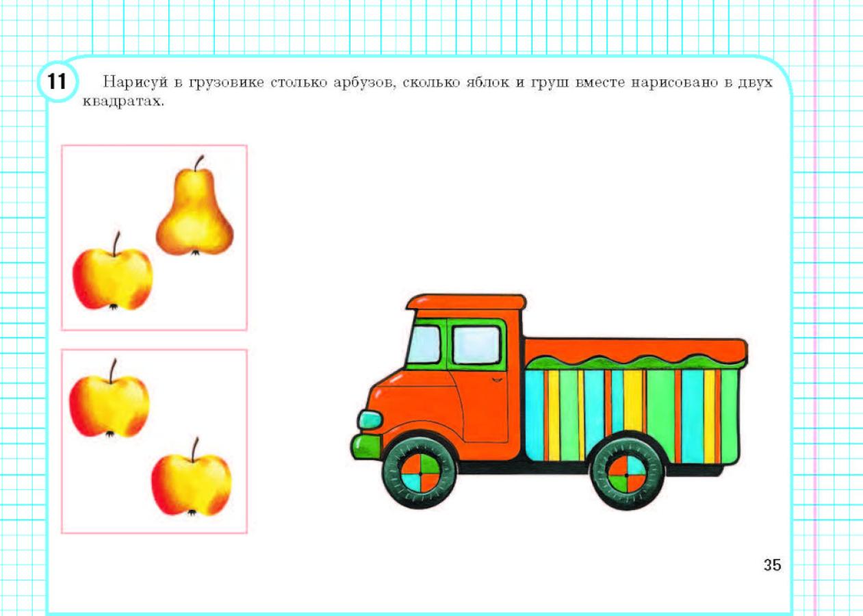This screenshot has height=616, width=863.
Task: Click the striped cargo body of the truck
Action: pos(630,411)
